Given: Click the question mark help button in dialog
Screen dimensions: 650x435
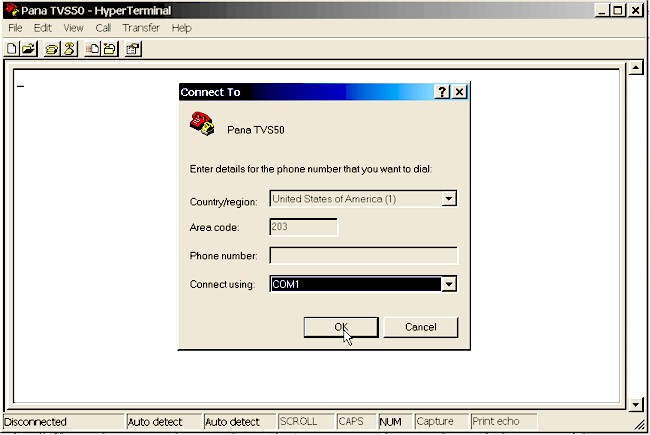Looking at the screenshot, I should (x=442, y=92).
